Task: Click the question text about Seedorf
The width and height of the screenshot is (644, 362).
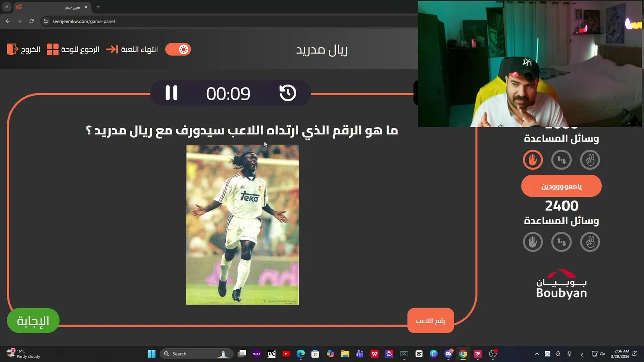Action: [x=242, y=131]
